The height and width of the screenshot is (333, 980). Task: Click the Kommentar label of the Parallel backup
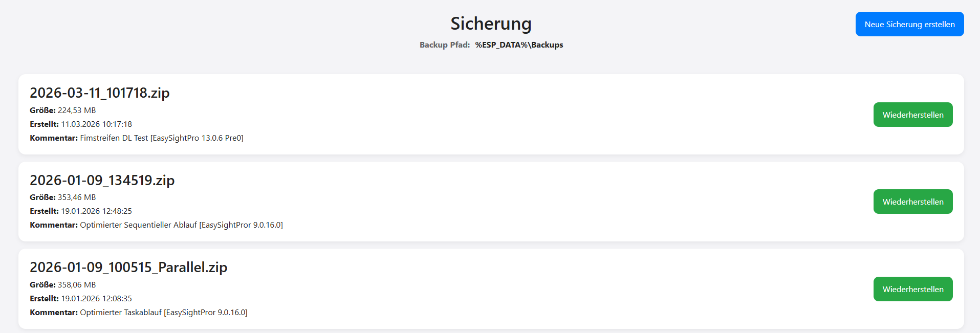pyautogui.click(x=54, y=313)
